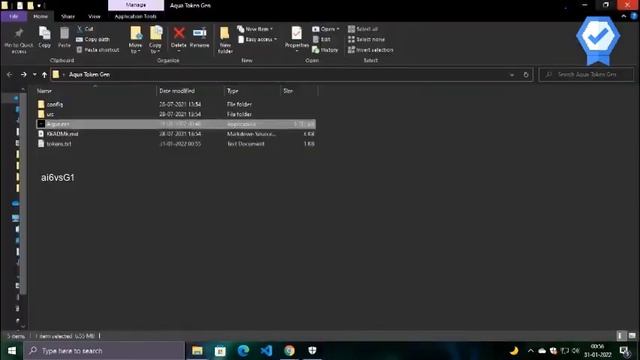
Task: Click the Paste ribbon button
Action: (64, 38)
